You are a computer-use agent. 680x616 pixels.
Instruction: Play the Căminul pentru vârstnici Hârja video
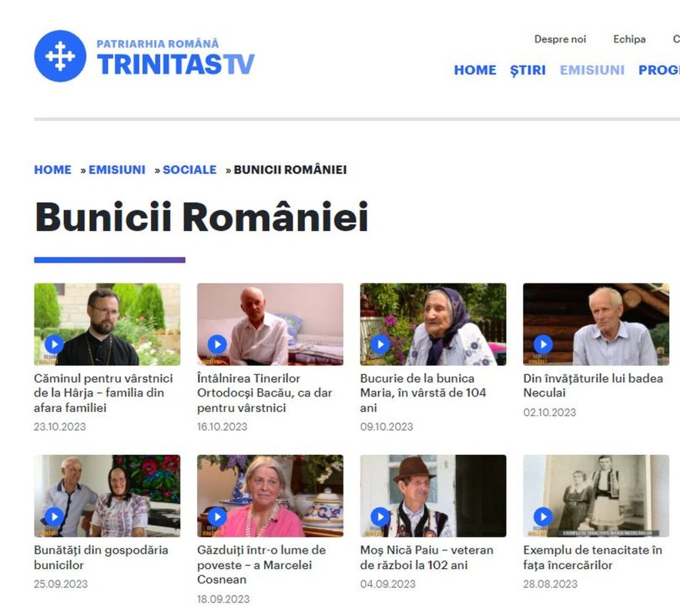54,345
